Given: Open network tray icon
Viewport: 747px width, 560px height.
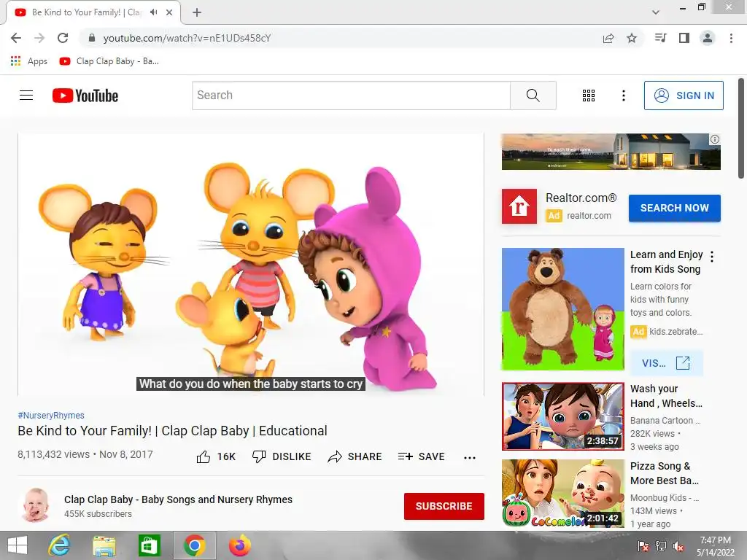Looking at the screenshot, I should coord(661,546).
